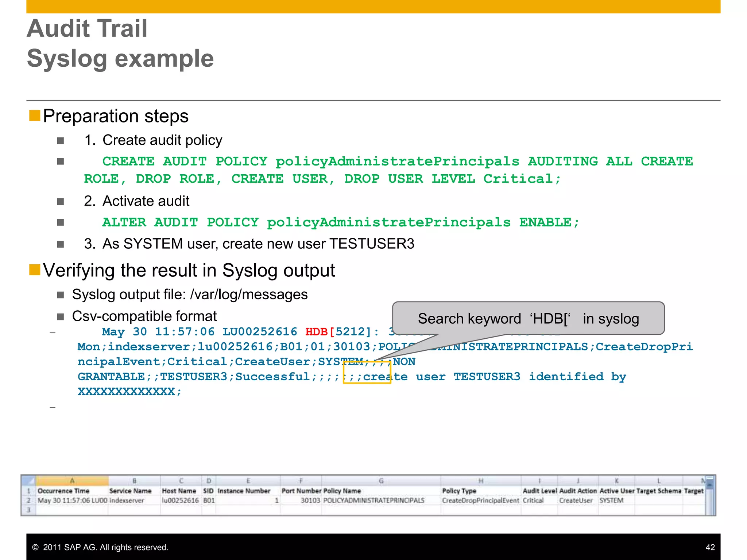The image size is (747, 560).
Task: Click the 'Csv-compatible format' bullet
Action: (x=144, y=316)
